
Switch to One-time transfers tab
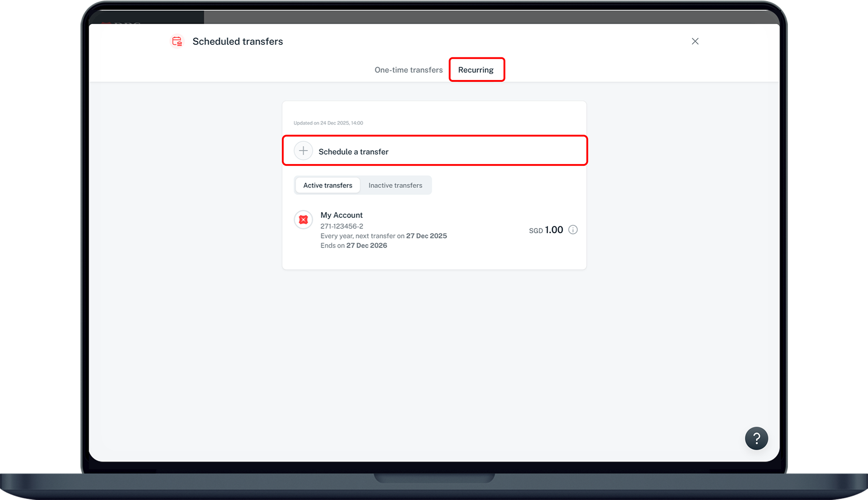tap(408, 70)
